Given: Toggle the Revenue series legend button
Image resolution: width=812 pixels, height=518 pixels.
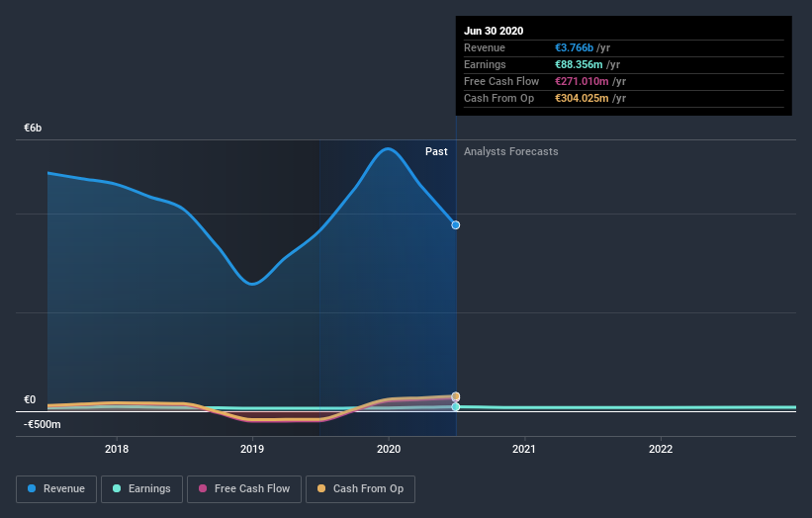Looking at the screenshot, I should 56,489.
